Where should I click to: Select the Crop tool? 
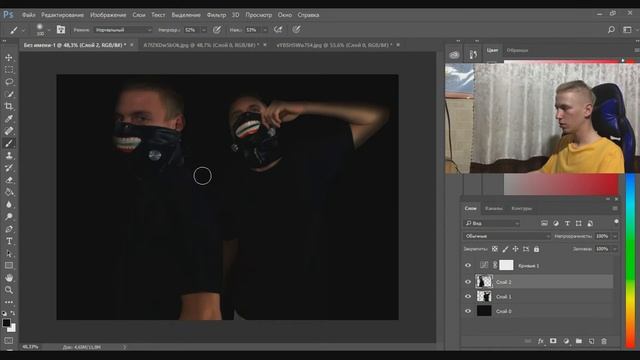(x=9, y=107)
